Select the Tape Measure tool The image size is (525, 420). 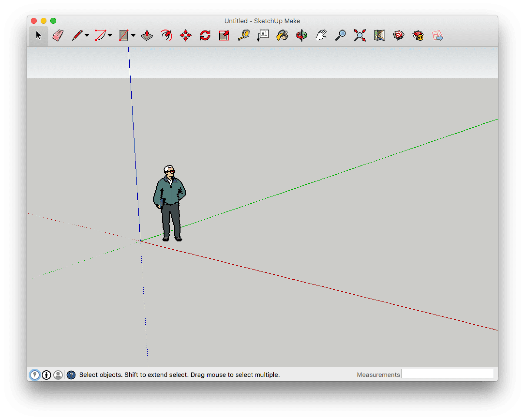[x=244, y=36]
